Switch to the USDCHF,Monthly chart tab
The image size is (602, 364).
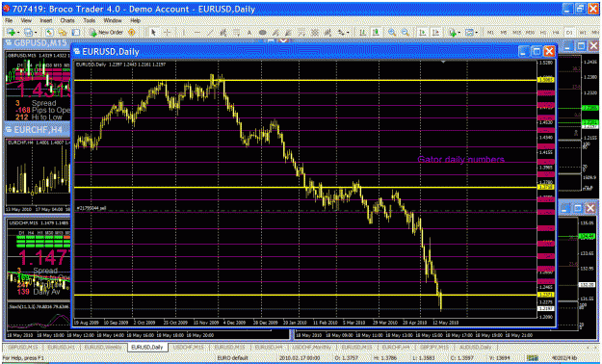click(312, 347)
